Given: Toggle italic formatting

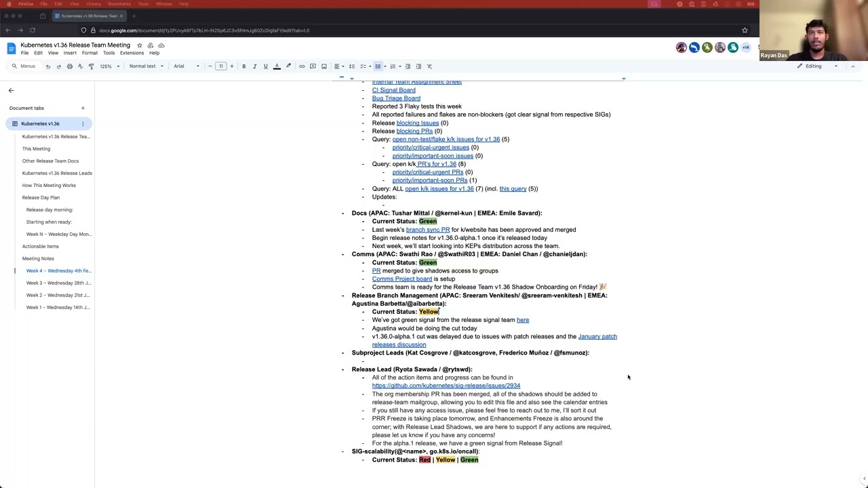Looking at the screenshot, I should click(x=255, y=66).
